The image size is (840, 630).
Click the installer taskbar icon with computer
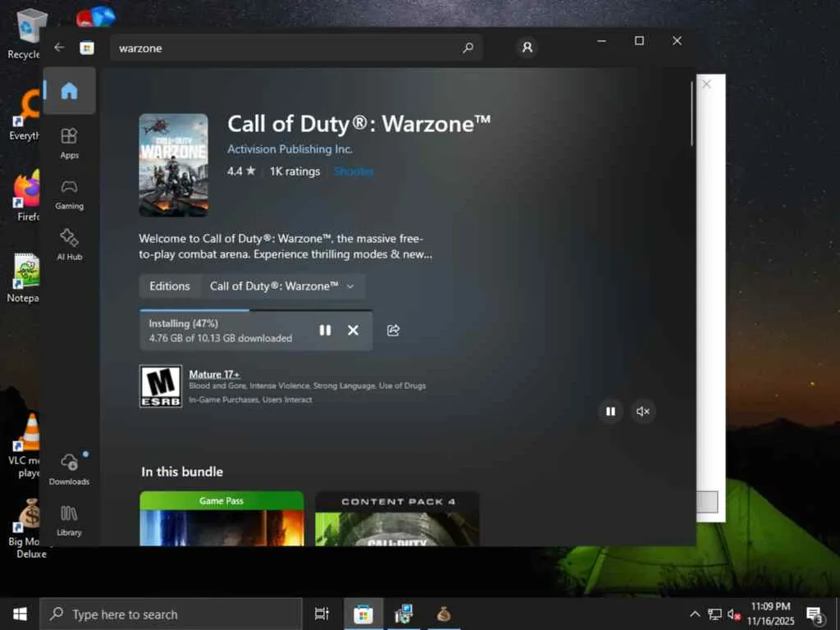click(404, 614)
